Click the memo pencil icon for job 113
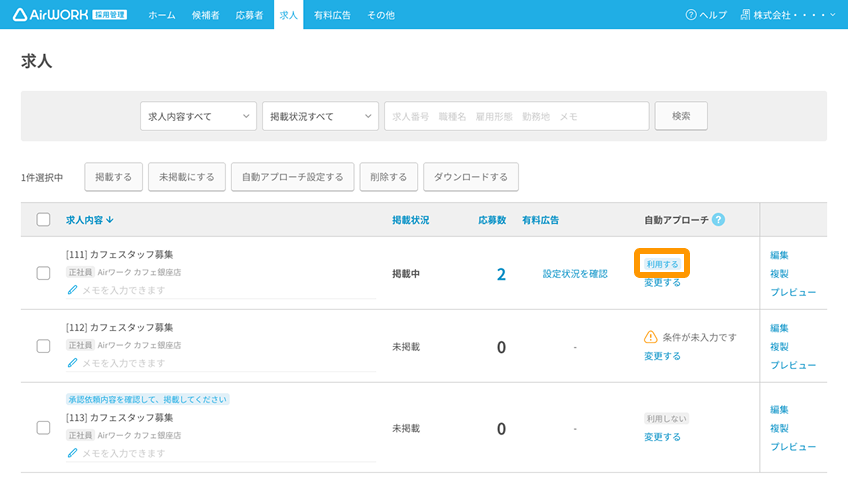The height and width of the screenshot is (494, 848). coord(72,453)
